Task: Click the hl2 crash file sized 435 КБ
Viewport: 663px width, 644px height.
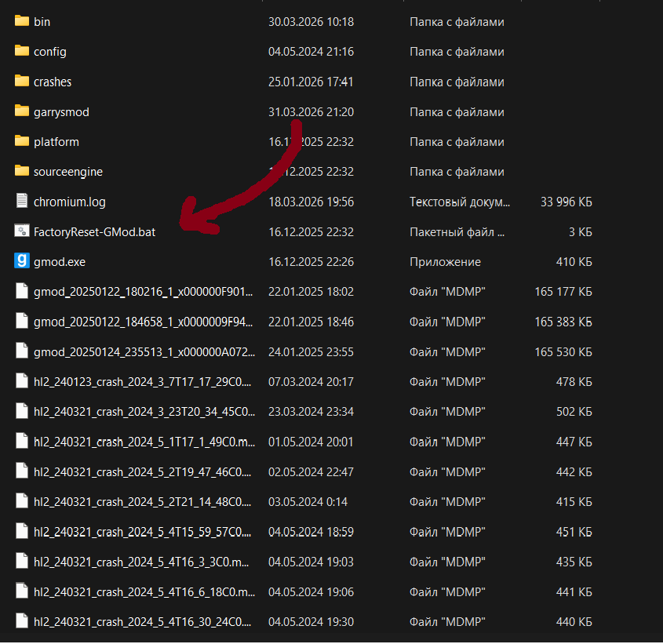Action: pyautogui.click(x=144, y=562)
